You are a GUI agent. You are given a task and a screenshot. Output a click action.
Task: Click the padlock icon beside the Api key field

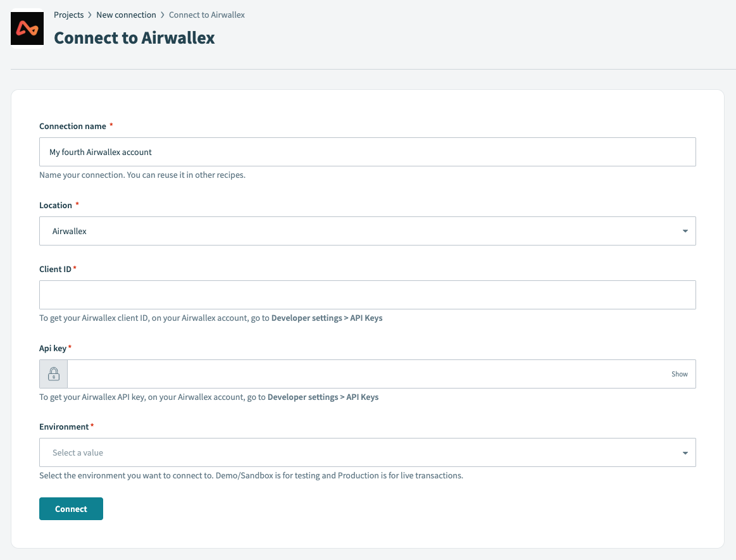click(53, 373)
